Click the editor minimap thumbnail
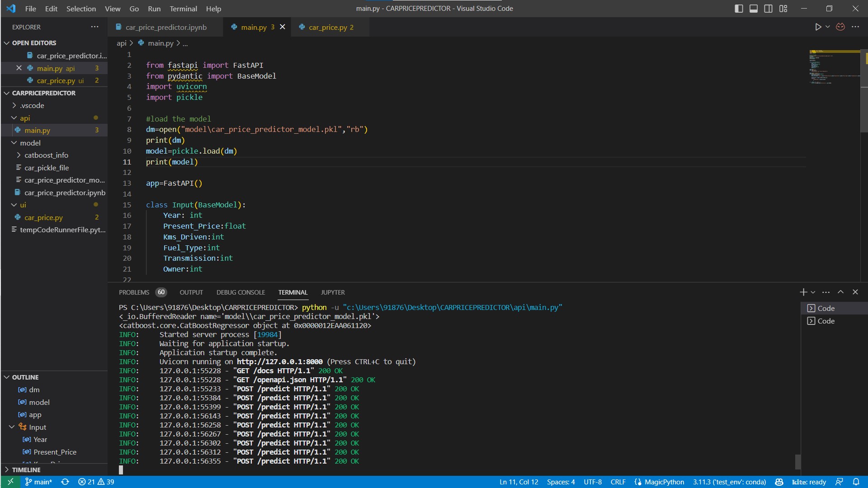The height and width of the screenshot is (488, 868). click(x=833, y=68)
